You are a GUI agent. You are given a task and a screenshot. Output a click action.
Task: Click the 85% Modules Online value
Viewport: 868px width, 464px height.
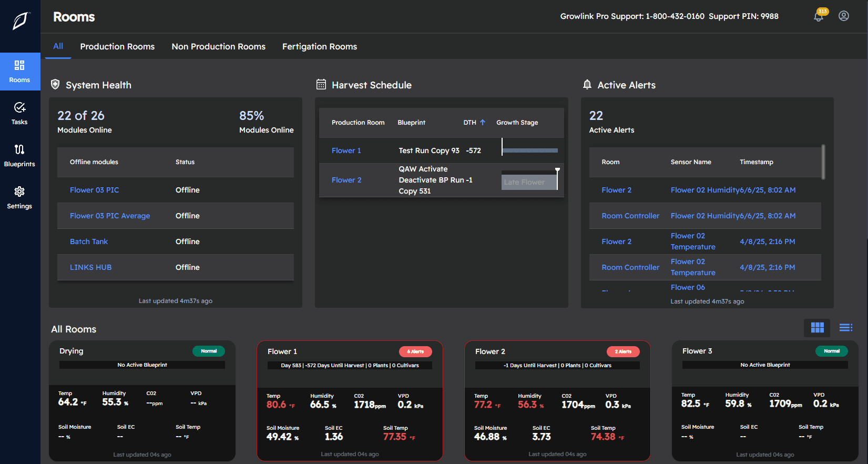tap(251, 116)
